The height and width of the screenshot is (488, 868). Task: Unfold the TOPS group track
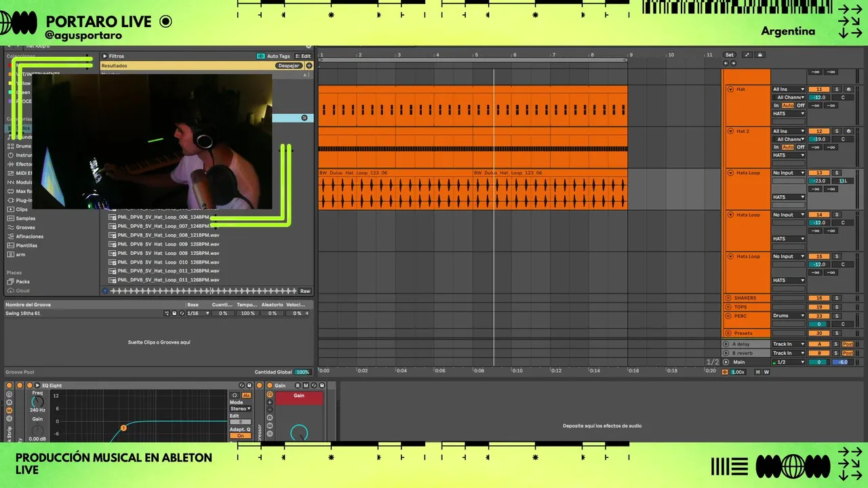[729, 307]
